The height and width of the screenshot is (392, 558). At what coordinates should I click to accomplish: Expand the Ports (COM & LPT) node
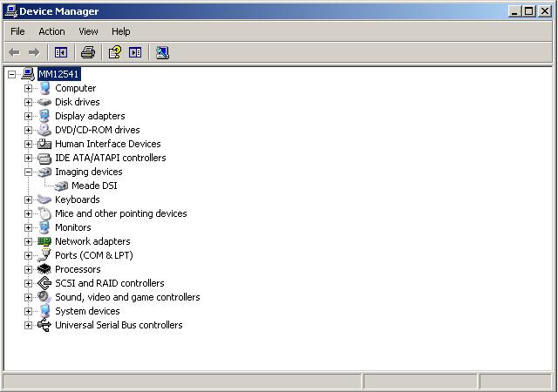28,255
